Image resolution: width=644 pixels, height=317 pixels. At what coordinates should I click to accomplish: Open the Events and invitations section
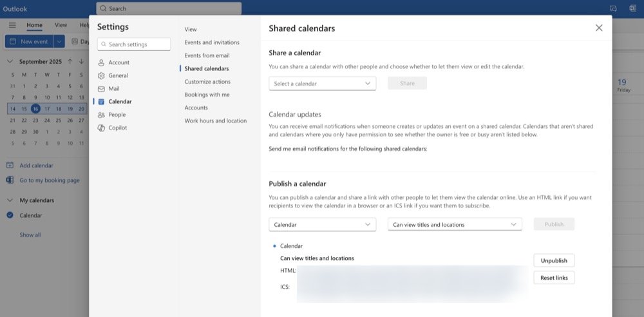(211, 43)
